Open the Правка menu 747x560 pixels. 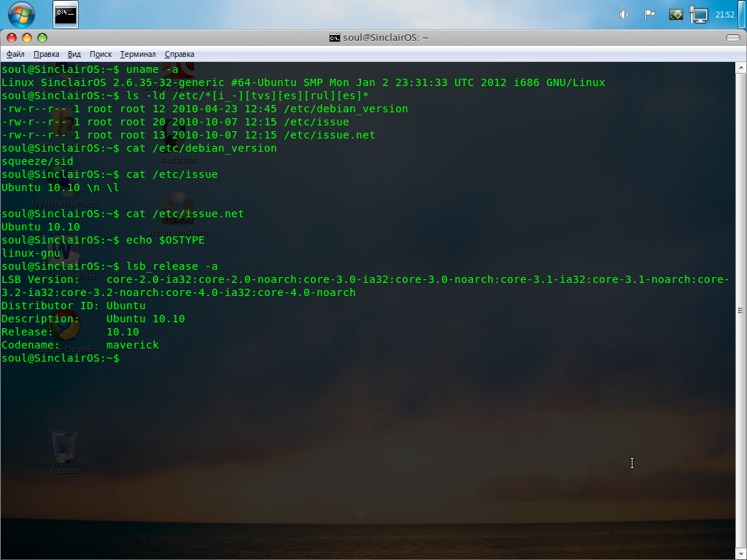pos(46,54)
